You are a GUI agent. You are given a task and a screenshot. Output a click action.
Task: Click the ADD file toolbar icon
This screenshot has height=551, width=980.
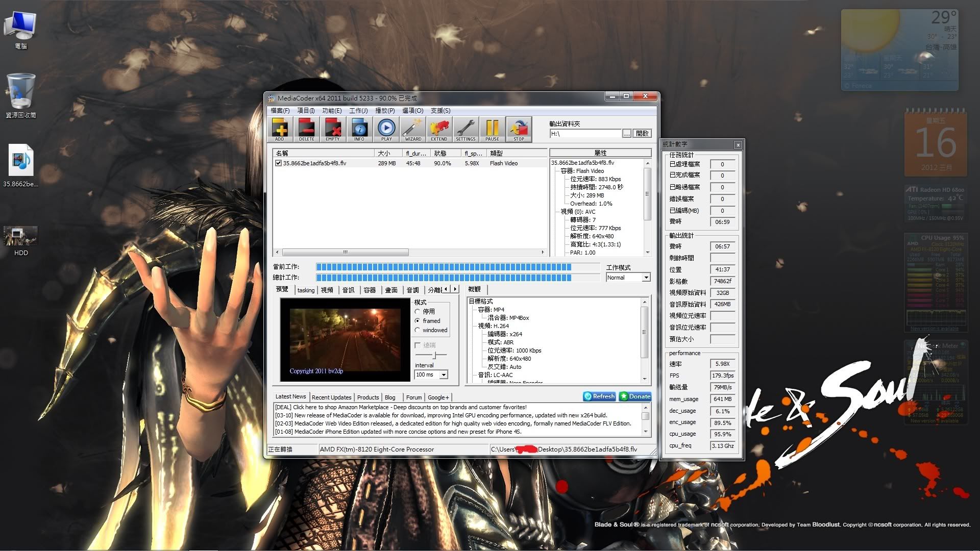pos(280,129)
